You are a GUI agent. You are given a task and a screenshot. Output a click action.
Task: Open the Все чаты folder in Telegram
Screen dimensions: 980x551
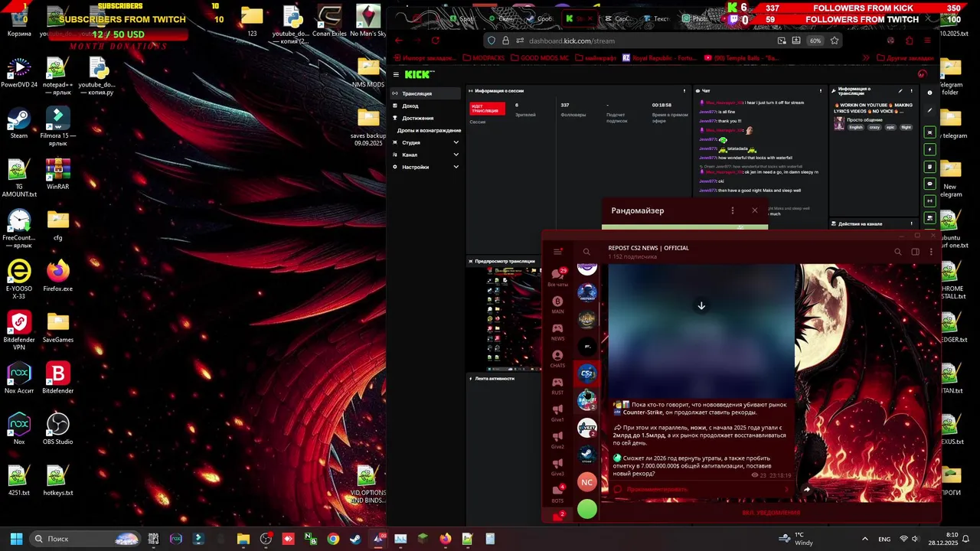point(557,277)
